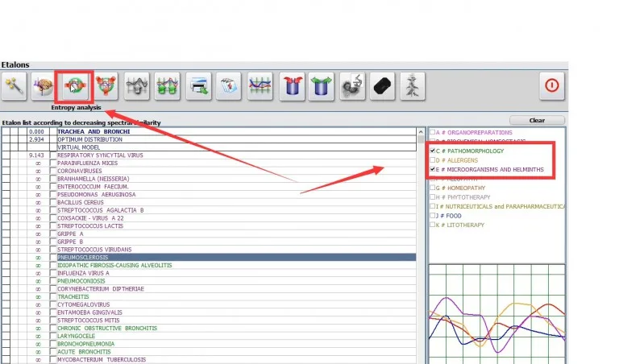The width and height of the screenshot is (619, 364).
Task: Click the red power exit icon
Action: tap(552, 85)
